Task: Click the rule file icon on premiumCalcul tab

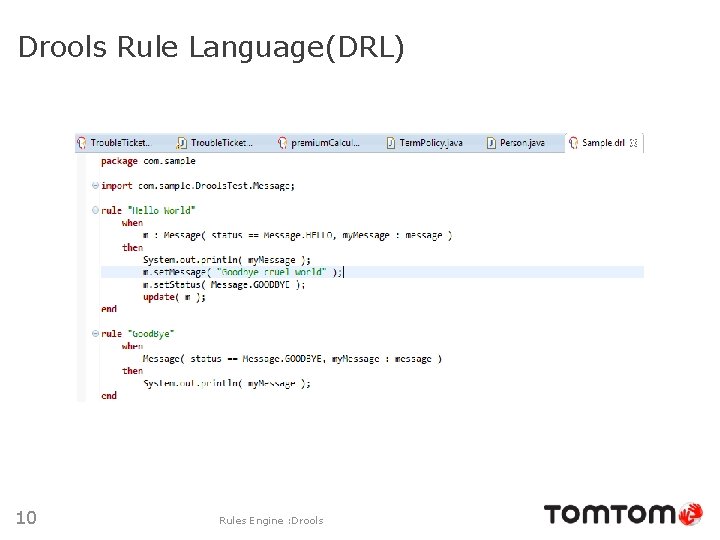Action: pos(282,143)
